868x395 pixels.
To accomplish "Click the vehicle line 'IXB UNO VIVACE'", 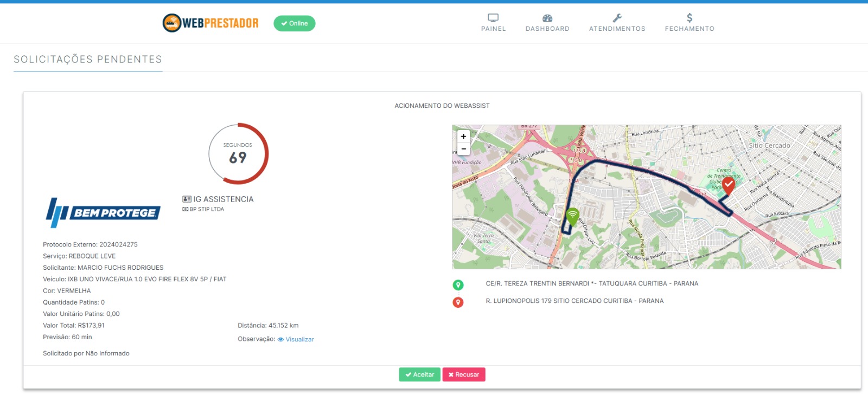I will 135,280.
